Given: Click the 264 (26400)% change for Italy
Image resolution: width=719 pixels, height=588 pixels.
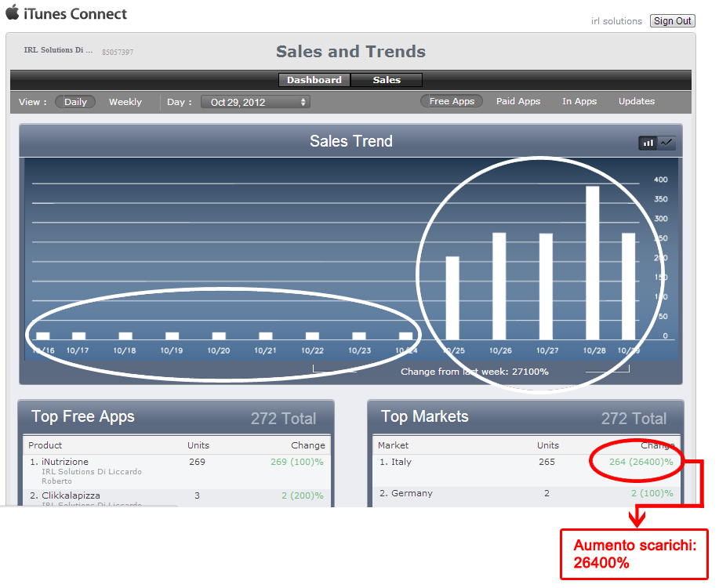Looking at the screenshot, I should tap(641, 462).
